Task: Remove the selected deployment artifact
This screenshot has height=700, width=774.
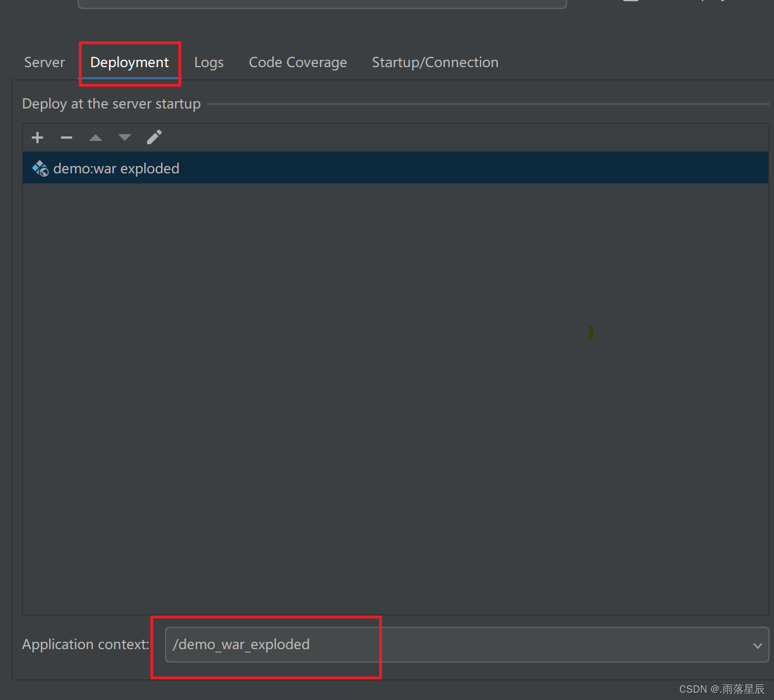Action: [x=67, y=138]
